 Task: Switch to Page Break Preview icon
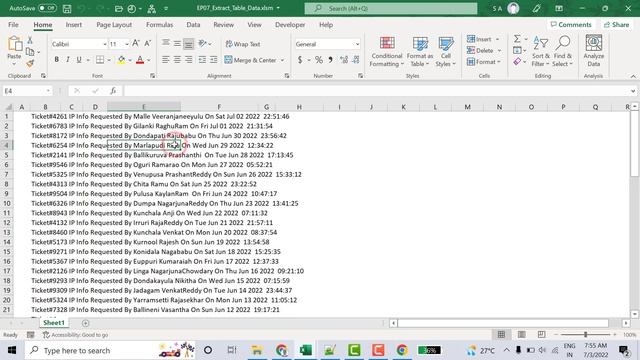pyautogui.click(x=541, y=335)
